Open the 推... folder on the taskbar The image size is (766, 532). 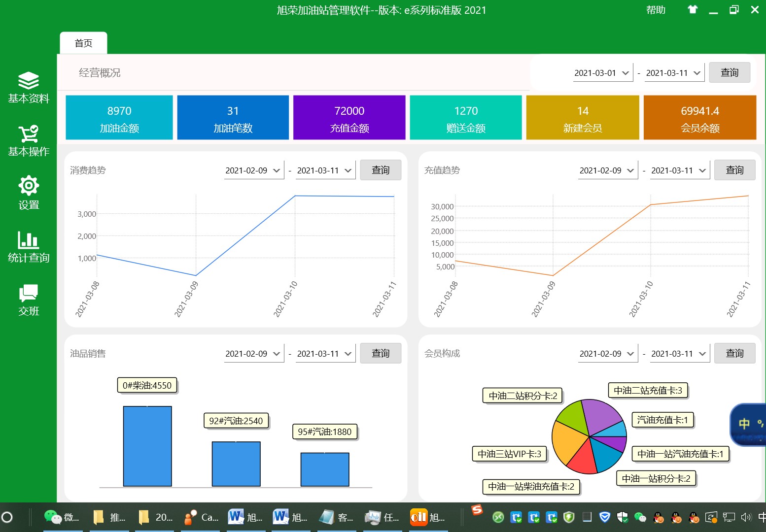pos(109,517)
